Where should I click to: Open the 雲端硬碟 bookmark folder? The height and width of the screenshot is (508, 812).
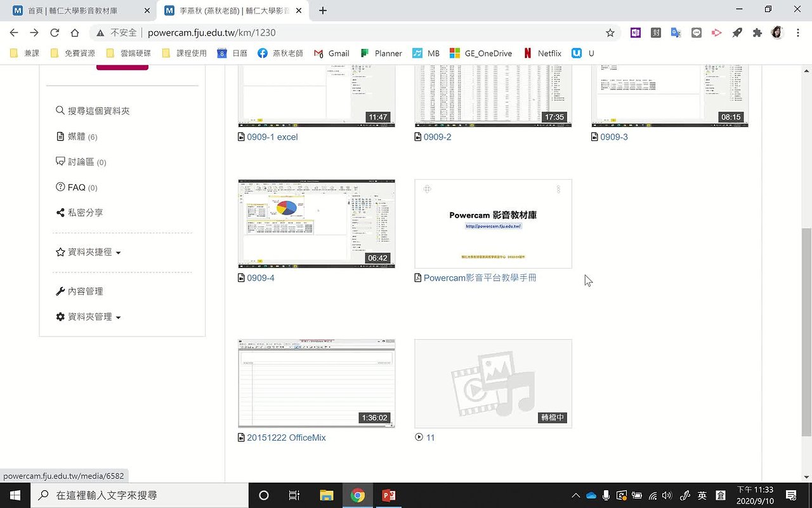128,53
